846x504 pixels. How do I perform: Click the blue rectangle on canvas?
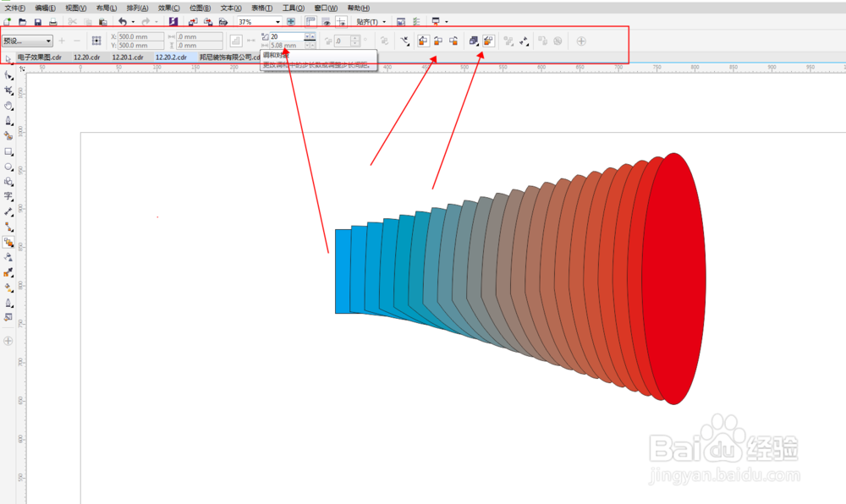click(x=343, y=271)
